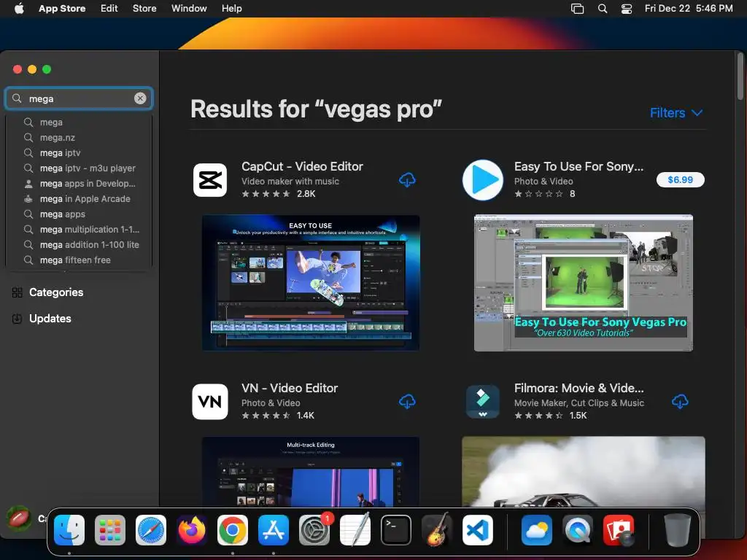This screenshot has height=560, width=747.
Task: Open Stage Manager from the menu bar
Action: point(578,8)
